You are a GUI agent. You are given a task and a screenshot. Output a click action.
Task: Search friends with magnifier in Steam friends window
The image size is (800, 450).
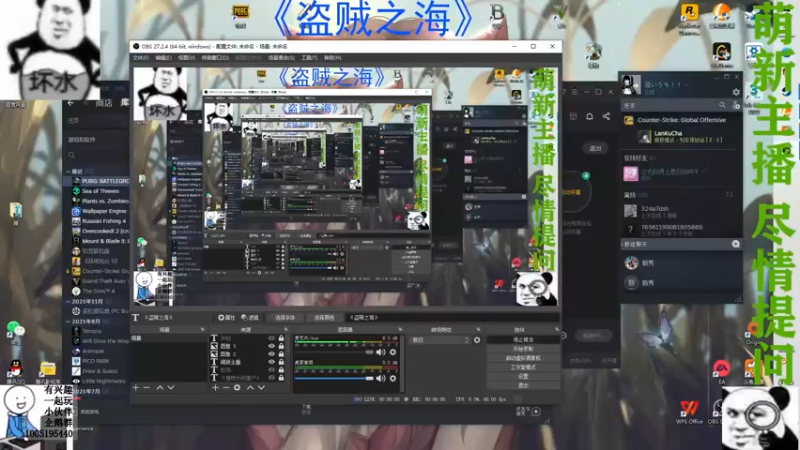click(722, 105)
